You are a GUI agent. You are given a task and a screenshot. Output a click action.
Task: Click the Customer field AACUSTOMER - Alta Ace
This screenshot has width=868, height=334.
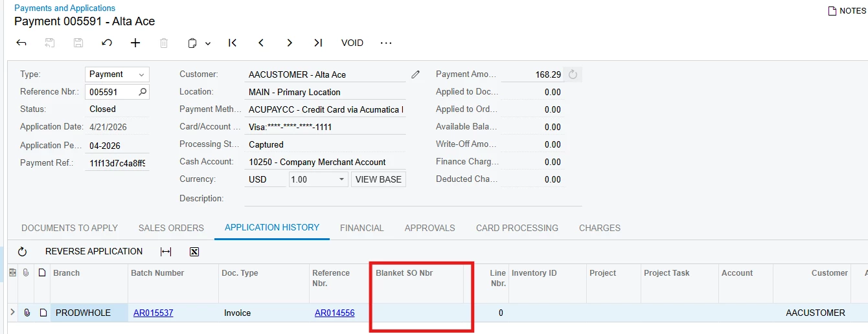tap(325, 74)
